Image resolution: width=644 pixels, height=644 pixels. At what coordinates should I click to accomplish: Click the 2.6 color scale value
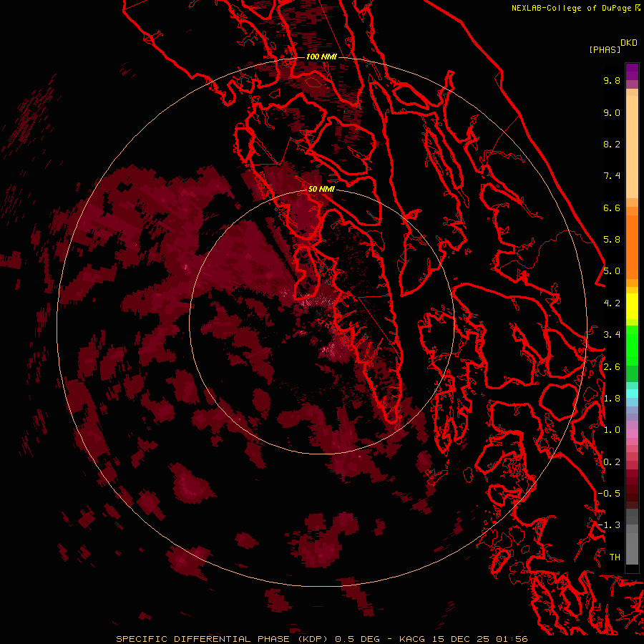(612, 367)
